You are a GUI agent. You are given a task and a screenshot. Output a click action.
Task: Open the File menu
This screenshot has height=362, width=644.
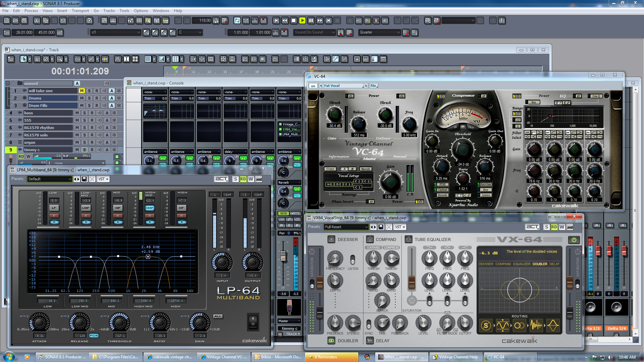click(5, 11)
